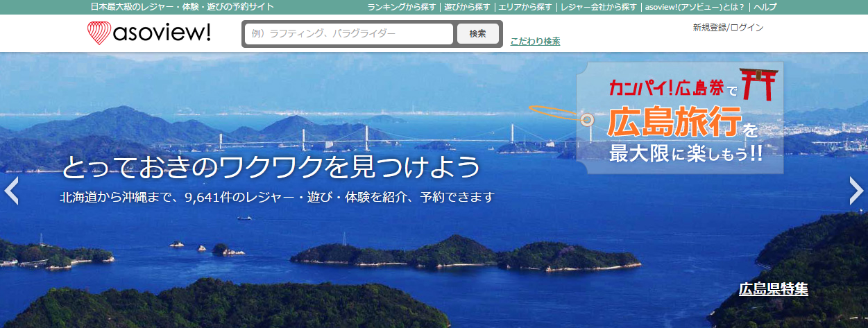The height and width of the screenshot is (328, 868).
Task: Open 広島県特集 feature link
Action: 774,289
